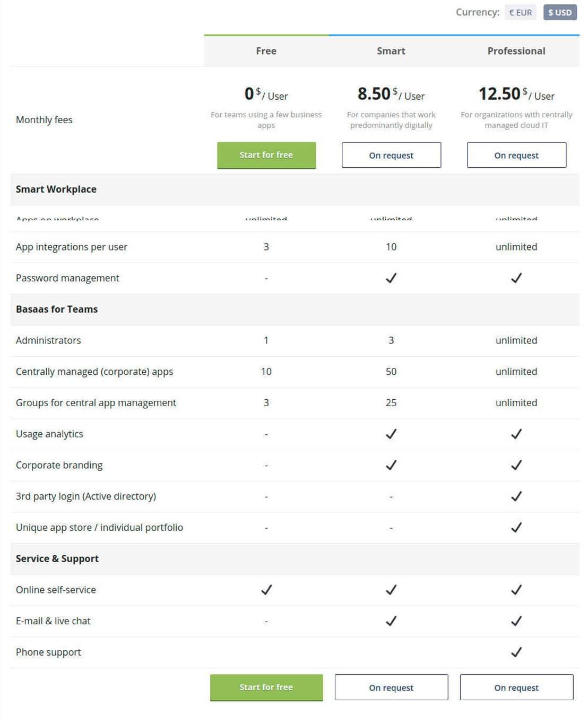This screenshot has width=588, height=722.
Task: Click Centrally managed (corporate) apps label
Action: tap(94, 372)
